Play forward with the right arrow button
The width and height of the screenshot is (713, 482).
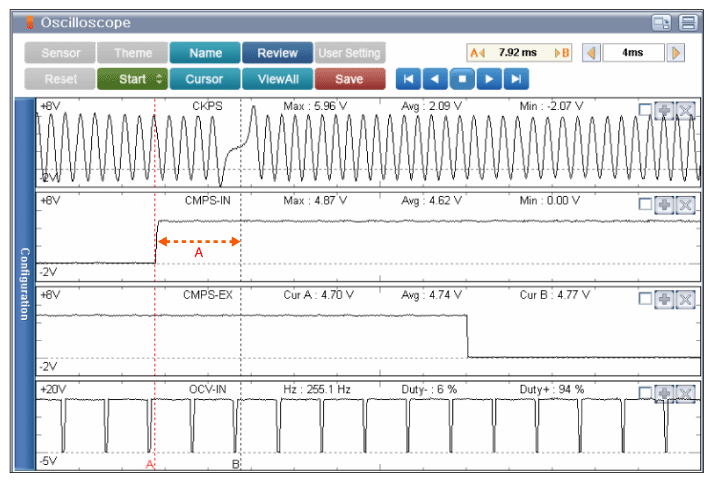pos(489,79)
